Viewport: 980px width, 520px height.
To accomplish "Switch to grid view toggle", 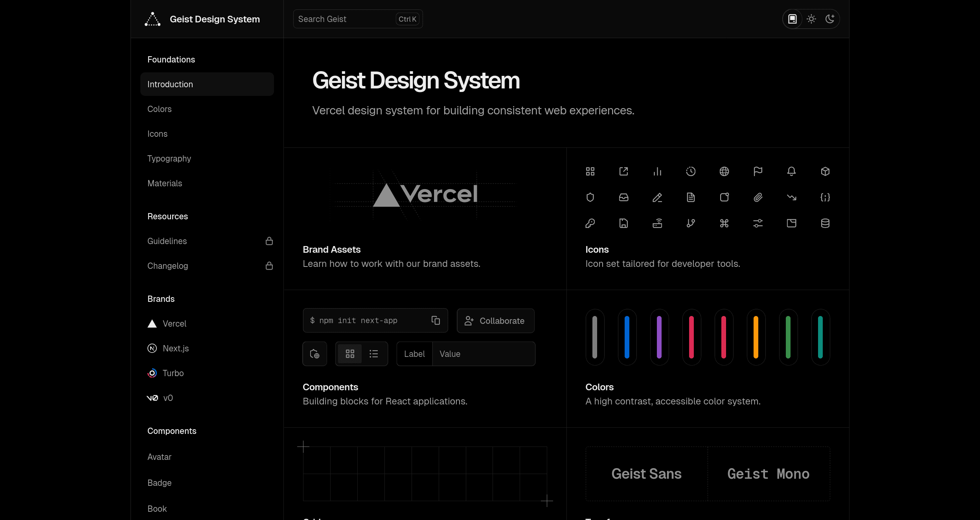I will [350, 354].
